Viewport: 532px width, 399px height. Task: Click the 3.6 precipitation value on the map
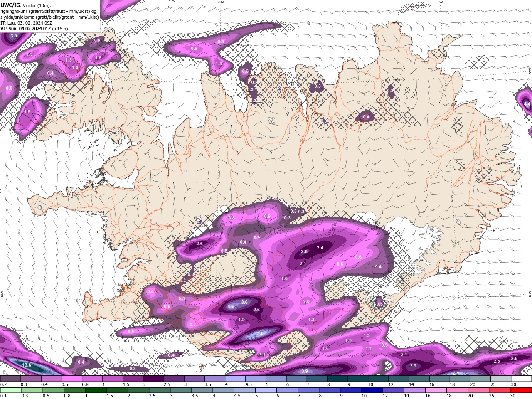coord(244,302)
